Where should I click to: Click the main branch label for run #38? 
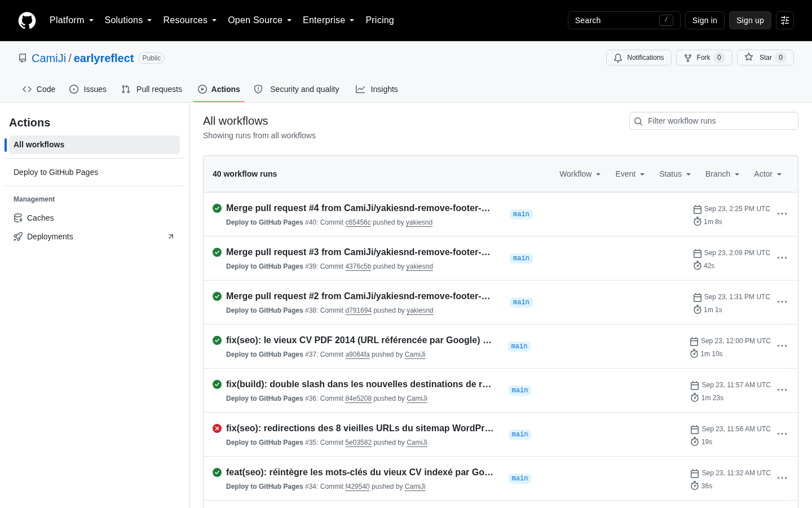pos(521,303)
